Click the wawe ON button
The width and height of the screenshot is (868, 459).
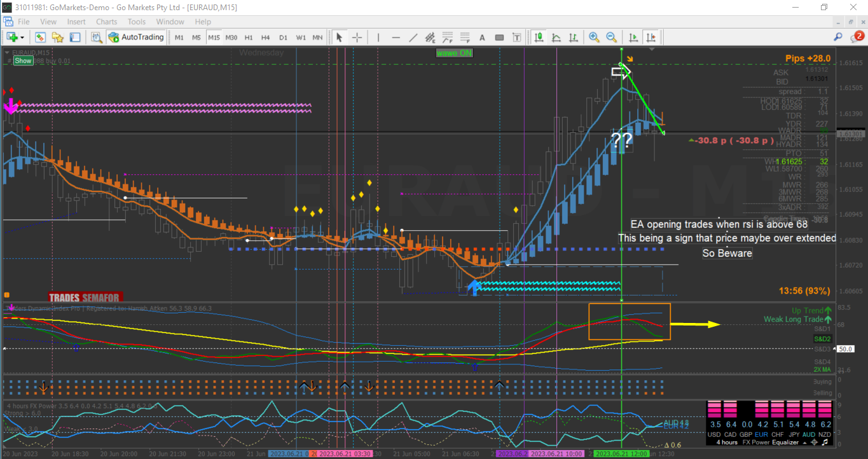point(454,53)
